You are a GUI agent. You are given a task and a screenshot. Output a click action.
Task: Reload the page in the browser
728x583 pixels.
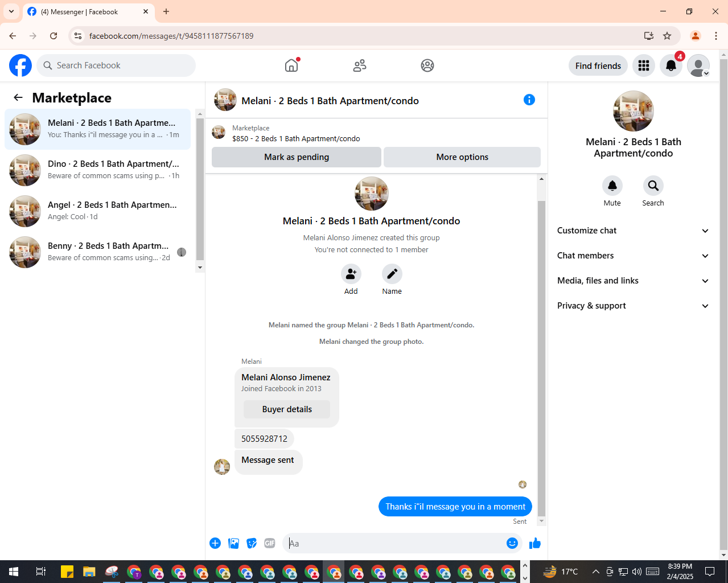coord(54,36)
